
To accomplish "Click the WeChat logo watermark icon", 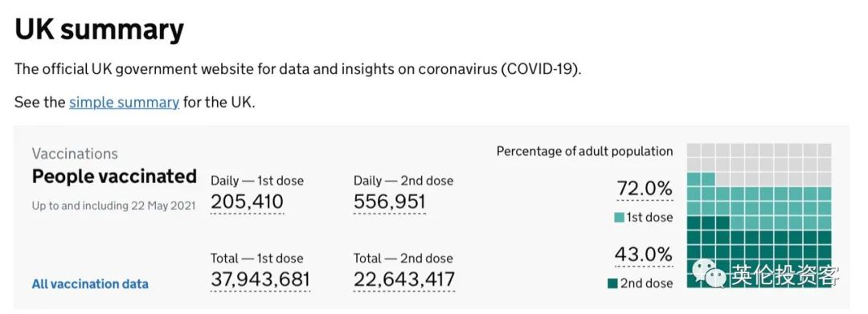I will (709, 272).
